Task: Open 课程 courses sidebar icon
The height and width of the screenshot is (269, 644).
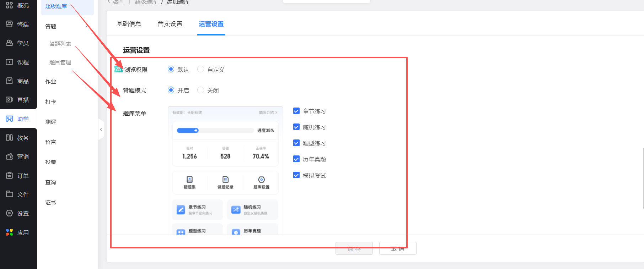Action: [10, 62]
